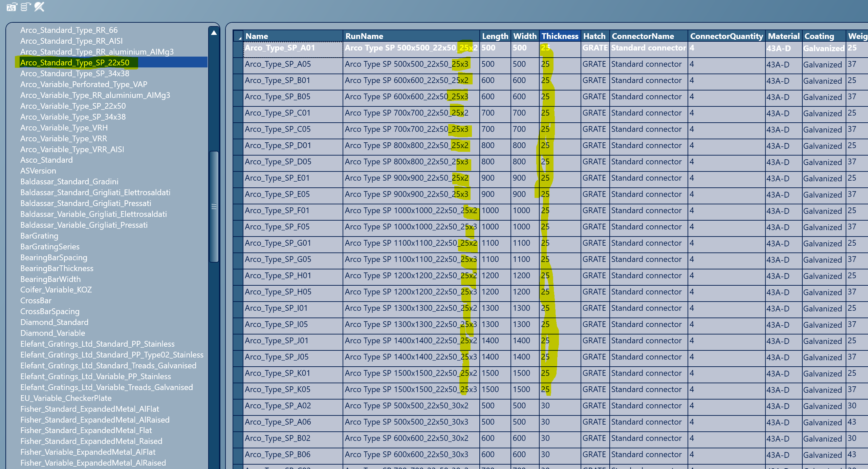Image resolution: width=868 pixels, height=469 pixels.
Task: Select CrossBarSpacing in table list
Action: [x=50, y=311]
